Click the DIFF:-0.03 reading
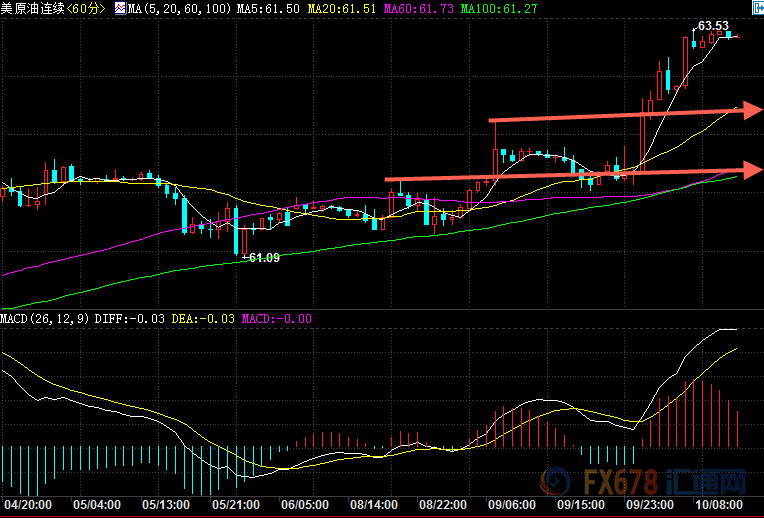The width and height of the screenshot is (764, 518). pos(130,319)
